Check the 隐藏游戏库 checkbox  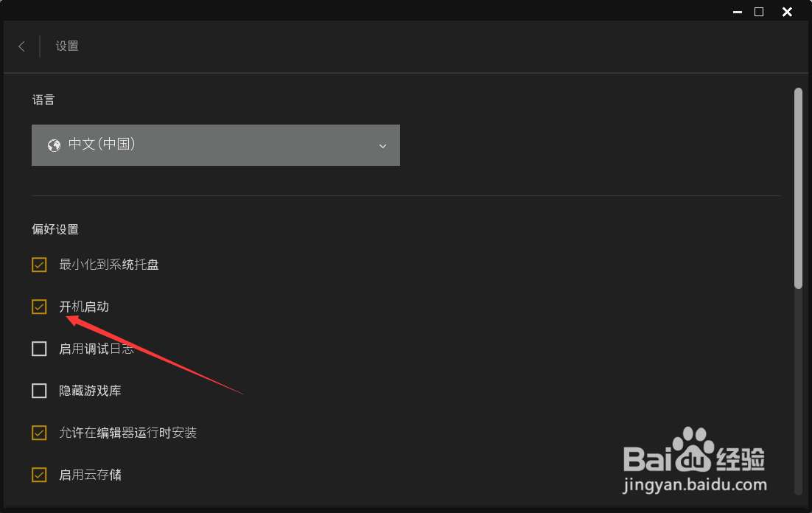point(39,391)
